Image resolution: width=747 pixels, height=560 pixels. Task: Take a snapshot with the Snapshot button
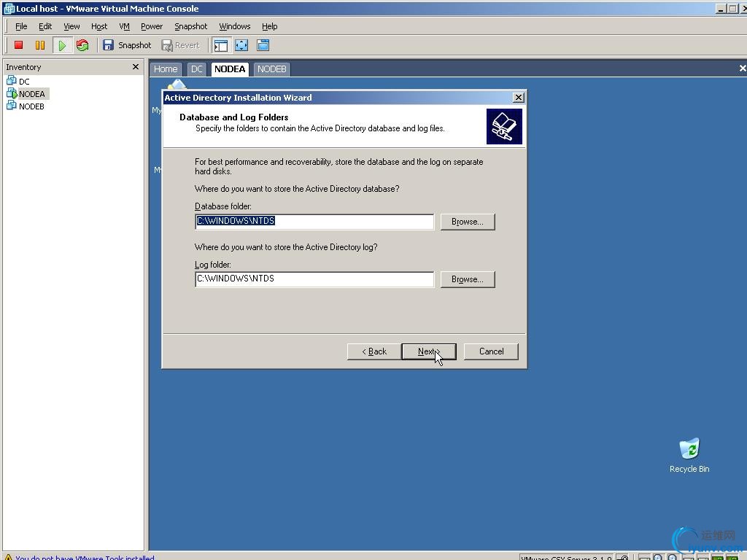(127, 45)
